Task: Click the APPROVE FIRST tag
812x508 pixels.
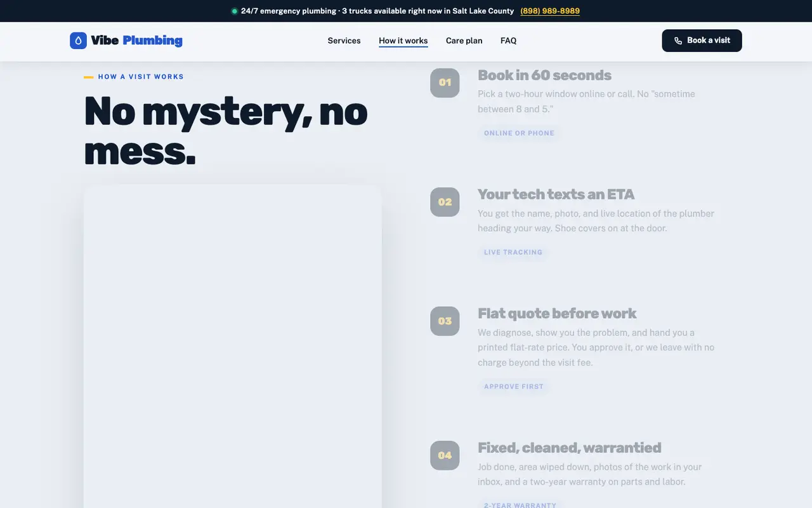Action: [514, 386]
